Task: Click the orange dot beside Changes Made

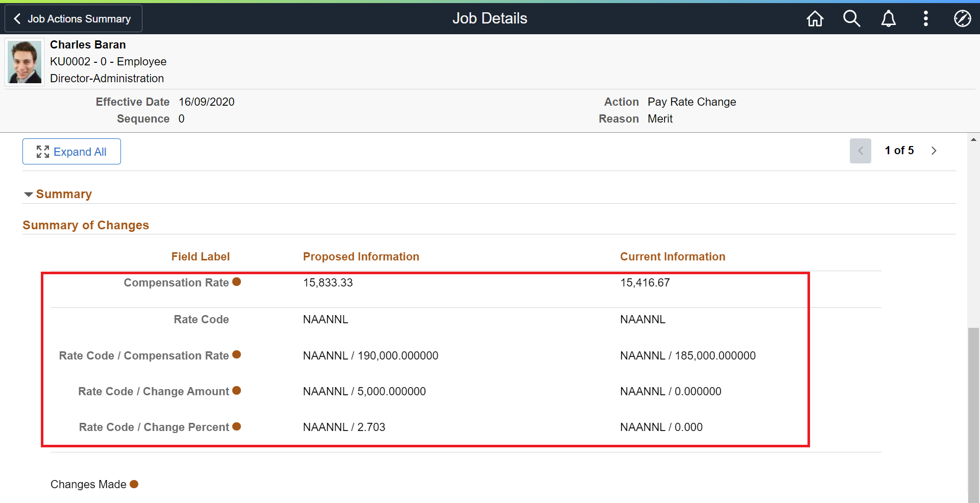Action: (x=134, y=484)
